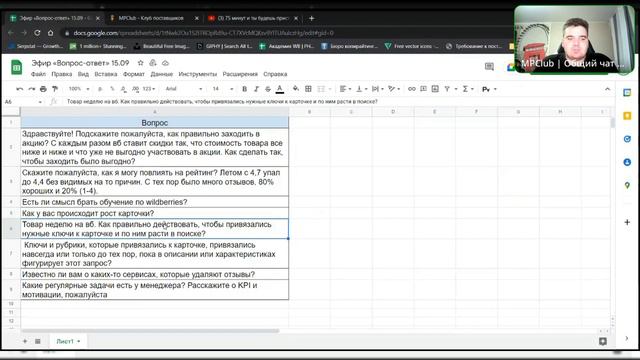The width and height of the screenshot is (640, 360).
Task: Open input tools Ру dropdown
Action: tap(489, 89)
